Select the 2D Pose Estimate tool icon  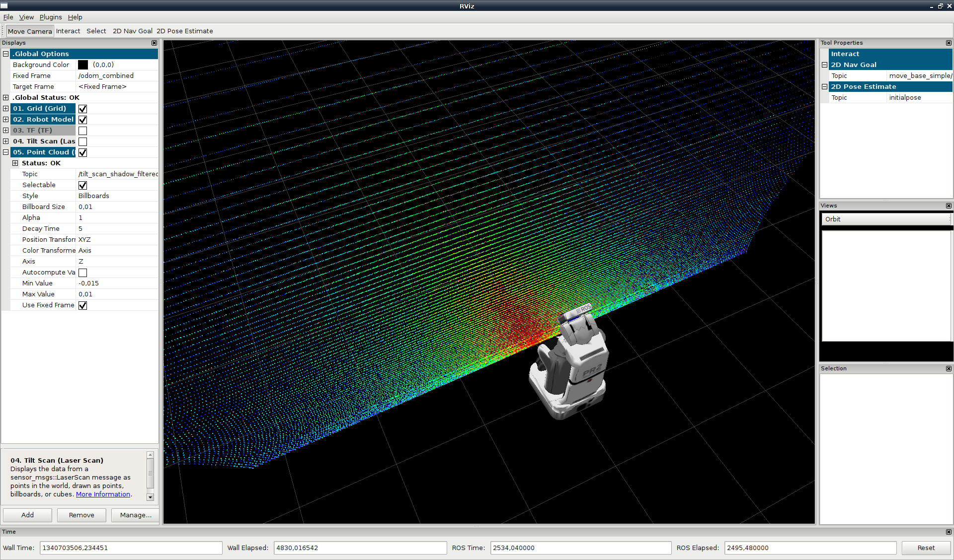[184, 31]
